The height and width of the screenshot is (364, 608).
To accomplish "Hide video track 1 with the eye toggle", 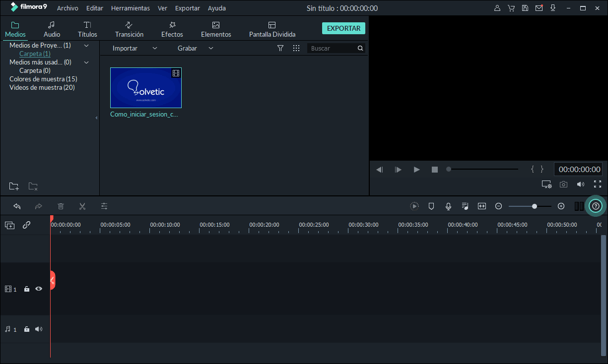I will coord(38,289).
